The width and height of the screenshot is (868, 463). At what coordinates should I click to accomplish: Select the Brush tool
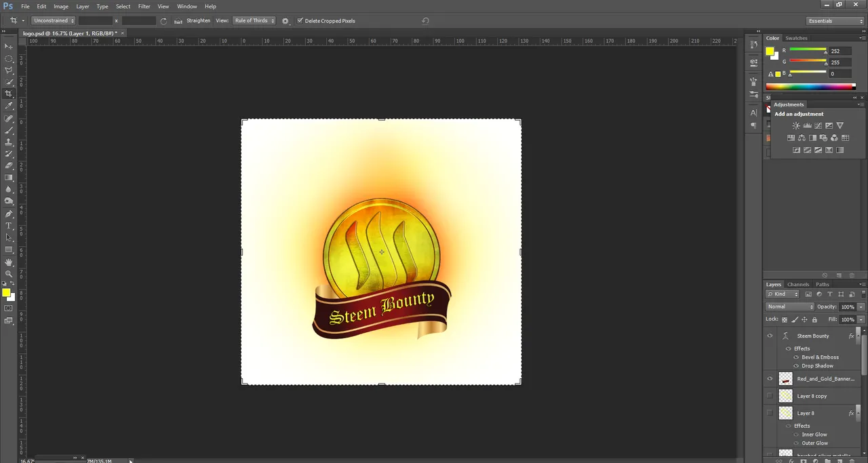point(9,129)
